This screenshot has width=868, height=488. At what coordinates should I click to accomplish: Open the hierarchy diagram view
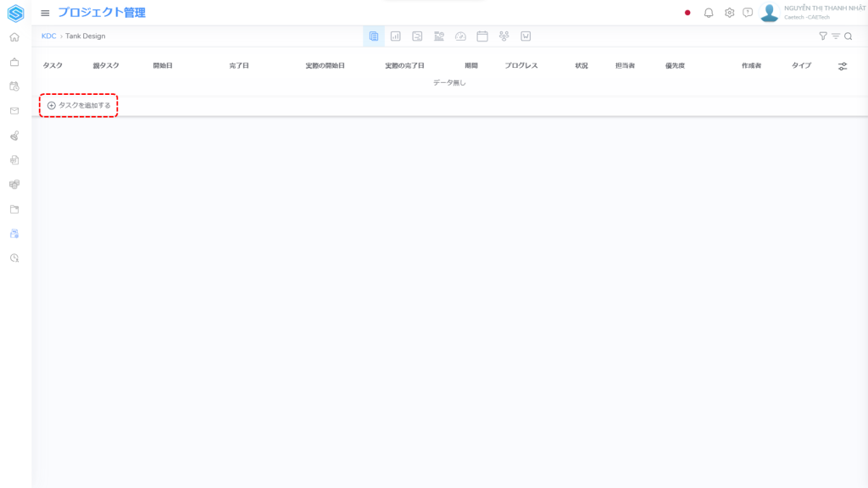[504, 36]
